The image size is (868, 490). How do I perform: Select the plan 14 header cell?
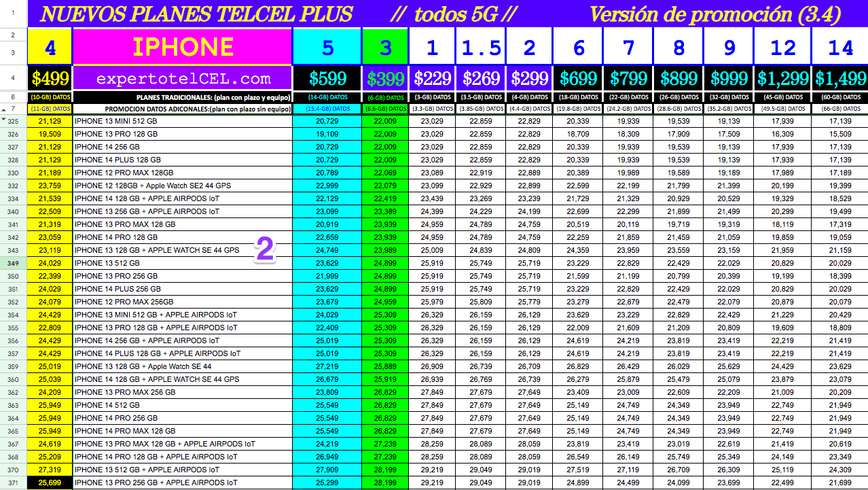pyautogui.click(x=841, y=47)
